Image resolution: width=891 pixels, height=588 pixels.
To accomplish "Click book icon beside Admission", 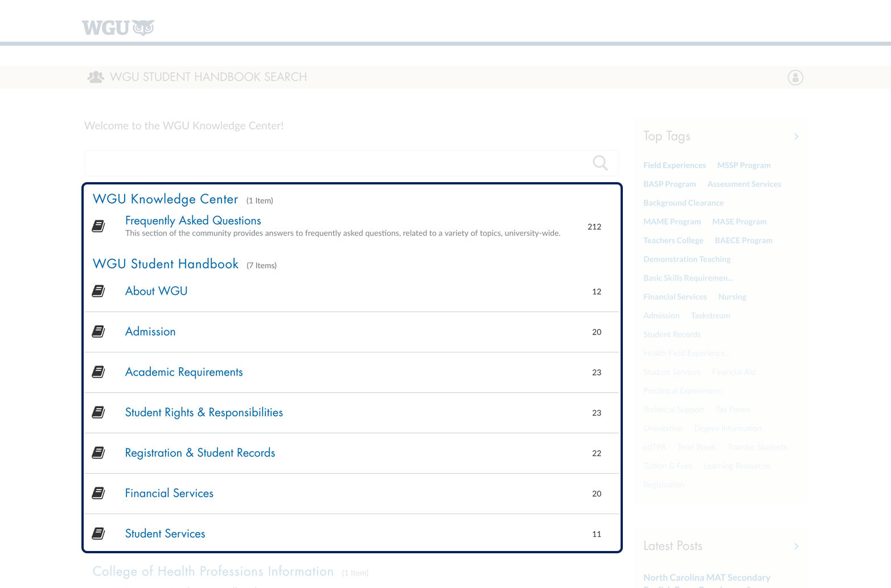I will tap(98, 331).
